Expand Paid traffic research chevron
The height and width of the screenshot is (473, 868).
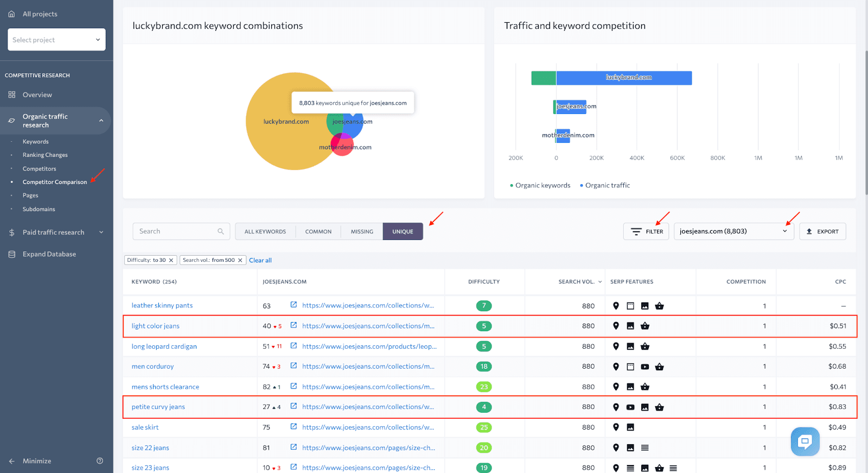point(101,232)
